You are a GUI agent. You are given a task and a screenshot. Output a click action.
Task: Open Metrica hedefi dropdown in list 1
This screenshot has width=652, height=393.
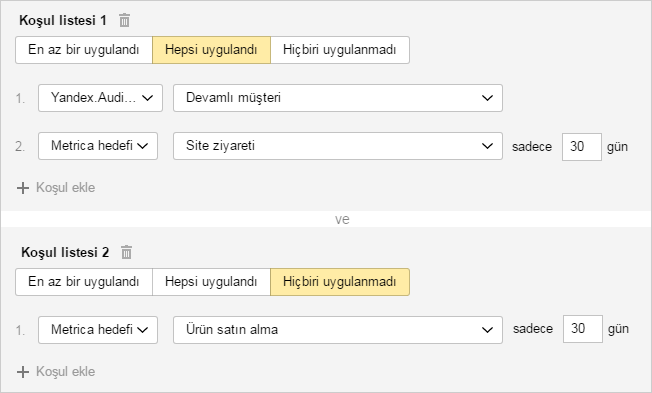click(98, 146)
